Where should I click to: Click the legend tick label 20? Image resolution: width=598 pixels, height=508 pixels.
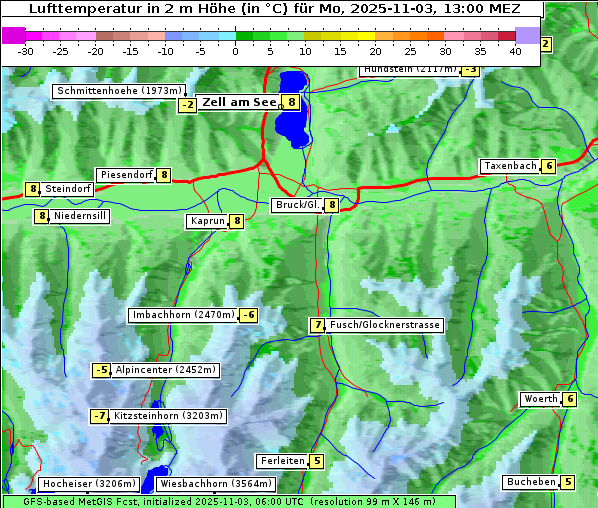[x=375, y=51]
